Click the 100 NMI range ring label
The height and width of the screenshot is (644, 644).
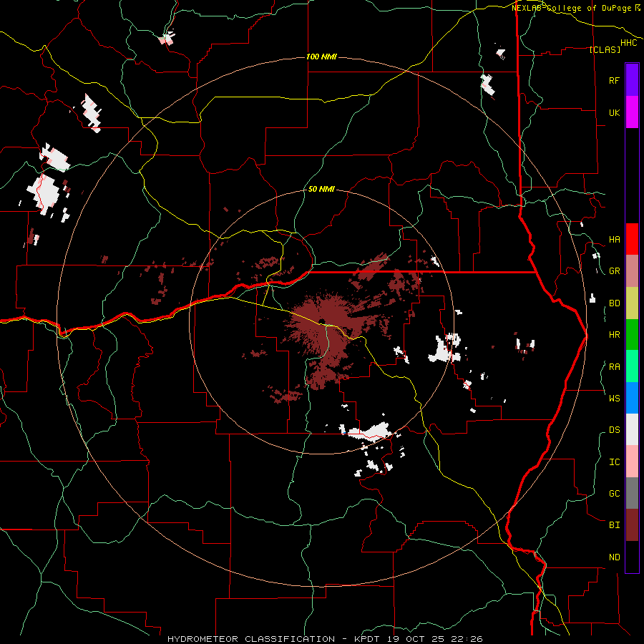click(x=321, y=57)
